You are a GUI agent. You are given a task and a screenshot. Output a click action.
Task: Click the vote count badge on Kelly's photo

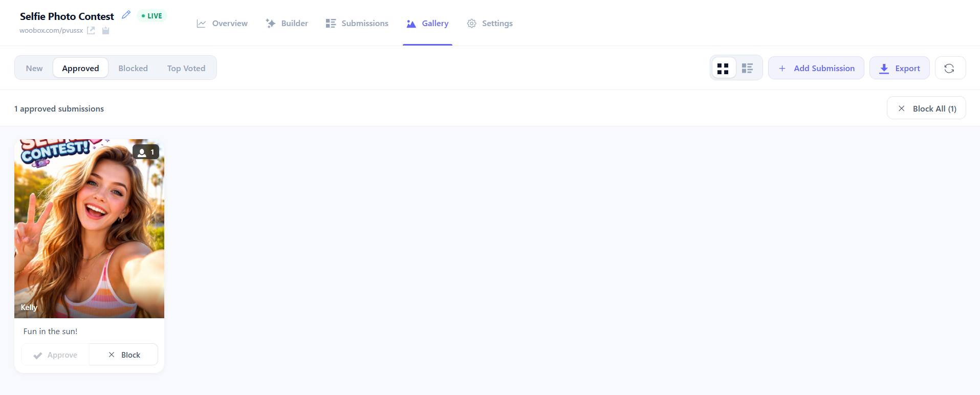point(146,152)
